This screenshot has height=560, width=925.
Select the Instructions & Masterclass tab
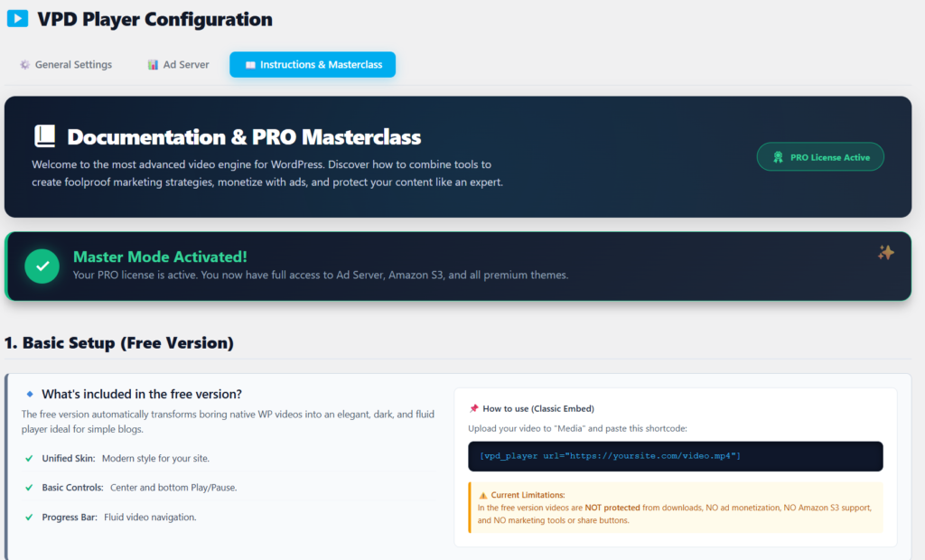coord(312,65)
